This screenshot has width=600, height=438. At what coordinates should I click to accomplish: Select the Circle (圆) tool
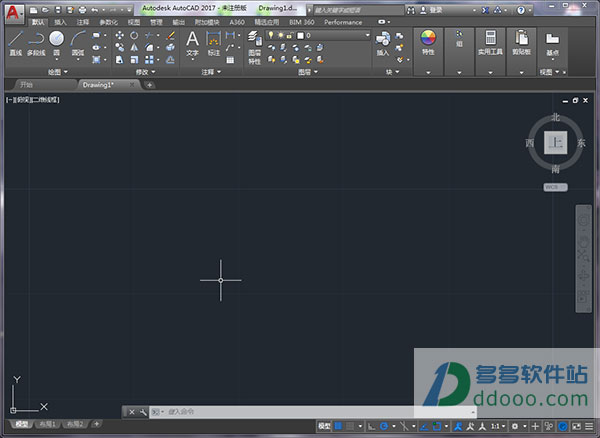click(x=57, y=43)
